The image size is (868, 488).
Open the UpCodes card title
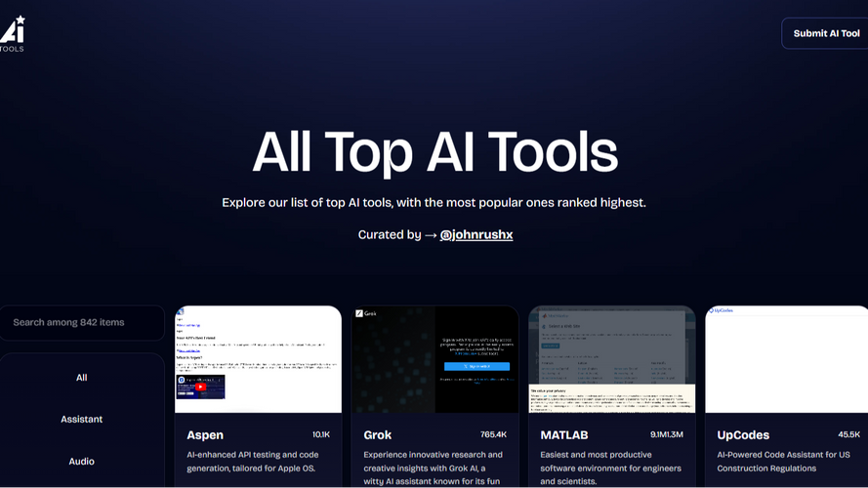click(743, 435)
